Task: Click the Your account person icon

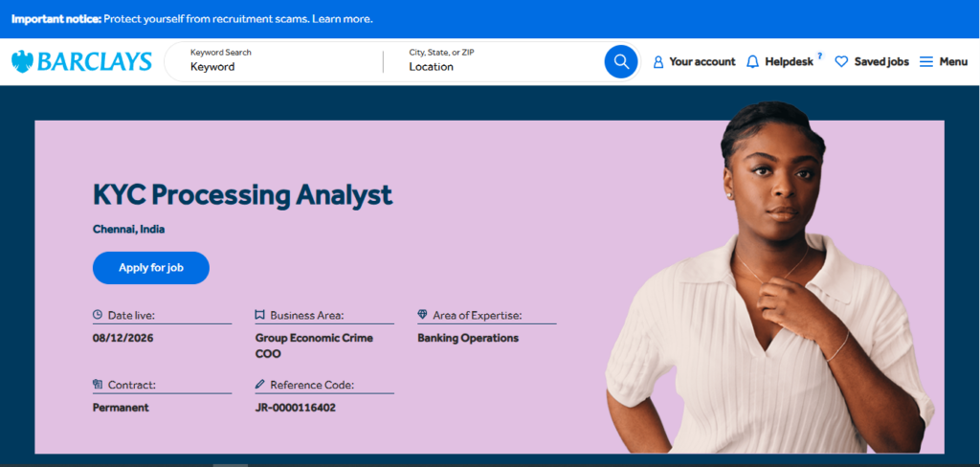Action: point(658,62)
